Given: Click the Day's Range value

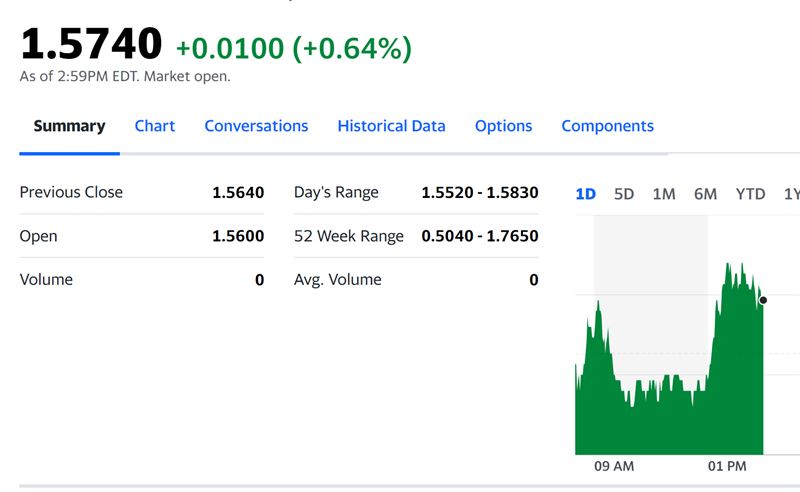Looking at the screenshot, I should click(479, 192).
